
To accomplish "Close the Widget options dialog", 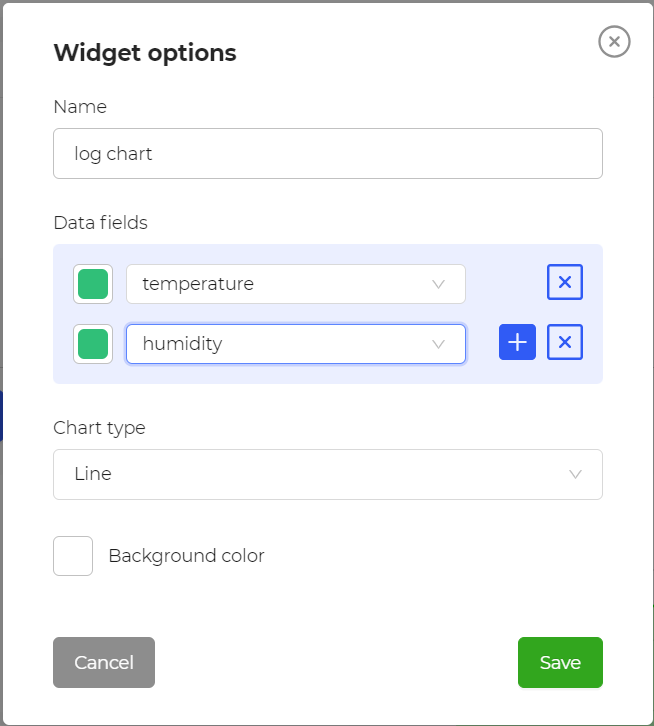I will coord(614,41).
